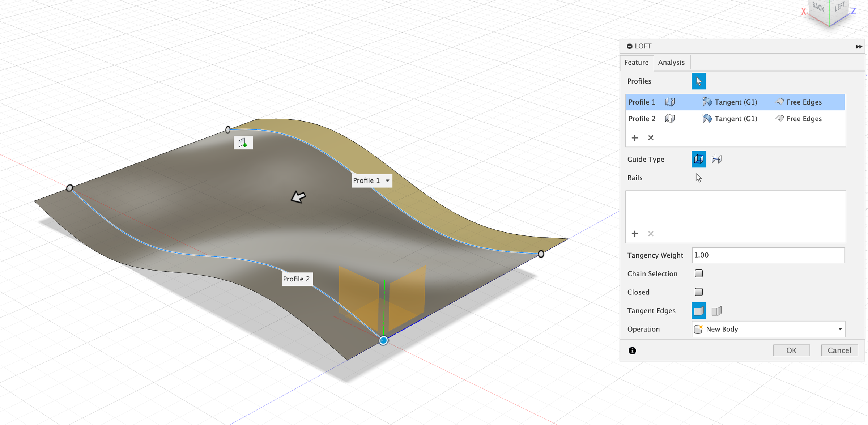Enable the Closed loft option
Screen dimensions: 868x425
point(698,292)
